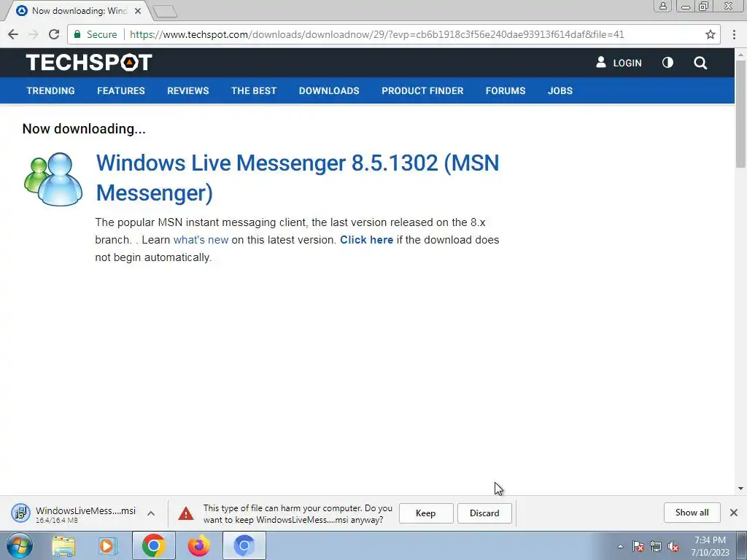Discard the flagged msi download
The image size is (747, 560).
coord(484,513)
